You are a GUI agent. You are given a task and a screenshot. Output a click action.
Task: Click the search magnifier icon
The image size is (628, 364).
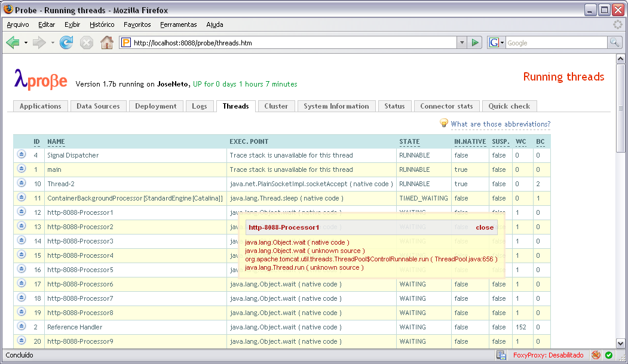pos(614,42)
